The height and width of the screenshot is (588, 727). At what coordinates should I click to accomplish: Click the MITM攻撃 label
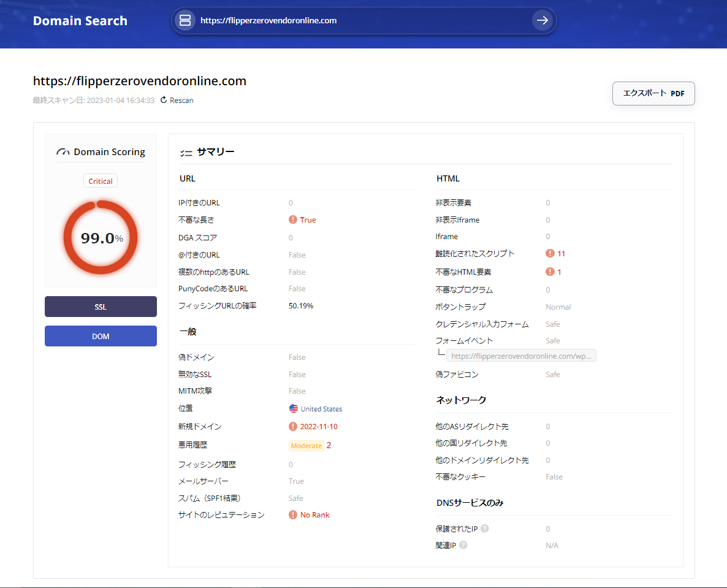(195, 391)
